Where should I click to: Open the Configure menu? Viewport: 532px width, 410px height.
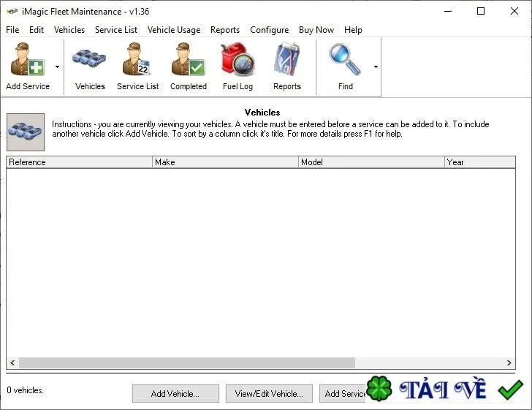tap(270, 30)
